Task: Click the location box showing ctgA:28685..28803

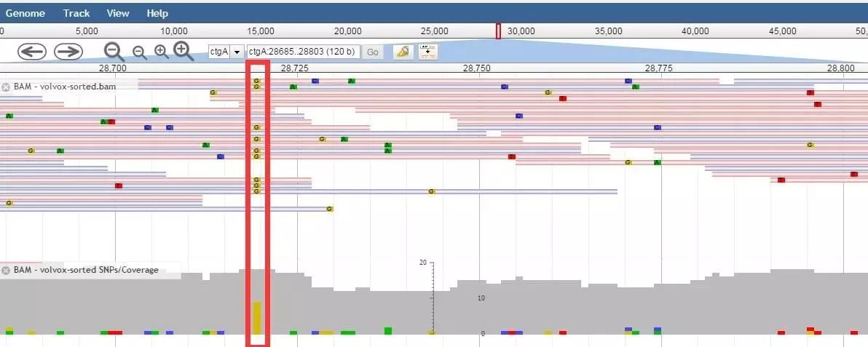Action: tap(303, 52)
